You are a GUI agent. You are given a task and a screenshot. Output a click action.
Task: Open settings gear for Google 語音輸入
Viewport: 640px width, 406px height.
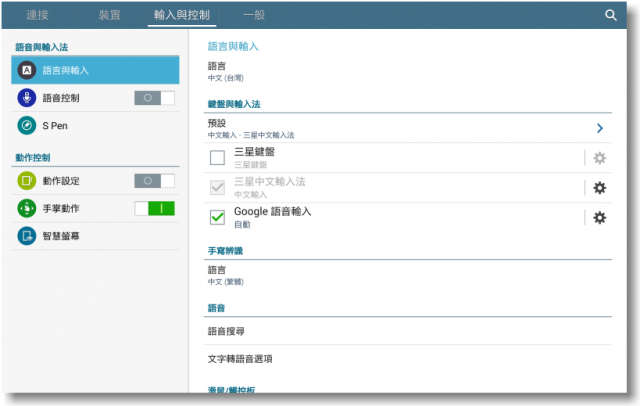[x=600, y=217]
